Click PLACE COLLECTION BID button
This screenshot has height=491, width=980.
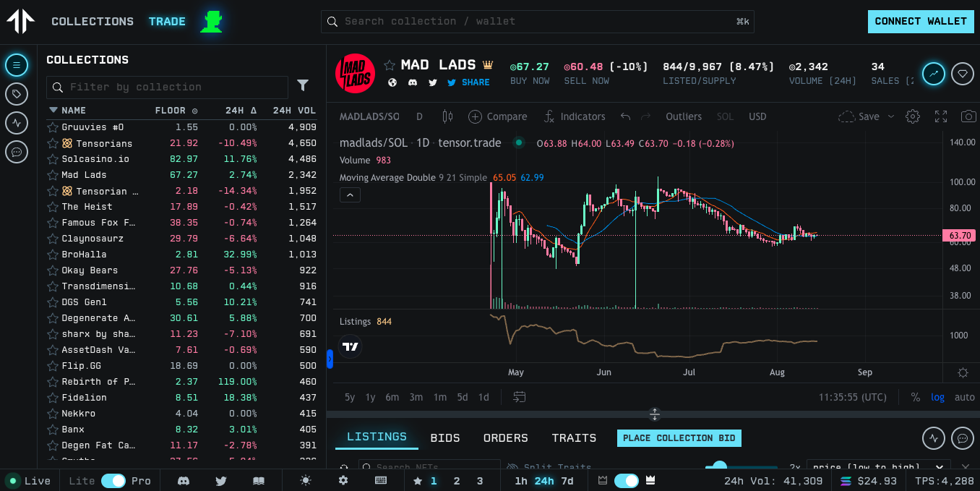(679, 438)
